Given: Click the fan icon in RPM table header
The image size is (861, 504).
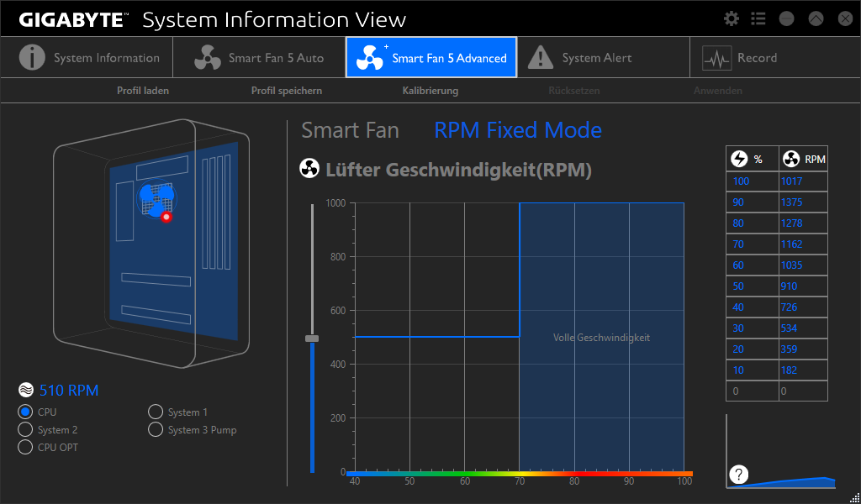Looking at the screenshot, I should coord(791,159).
